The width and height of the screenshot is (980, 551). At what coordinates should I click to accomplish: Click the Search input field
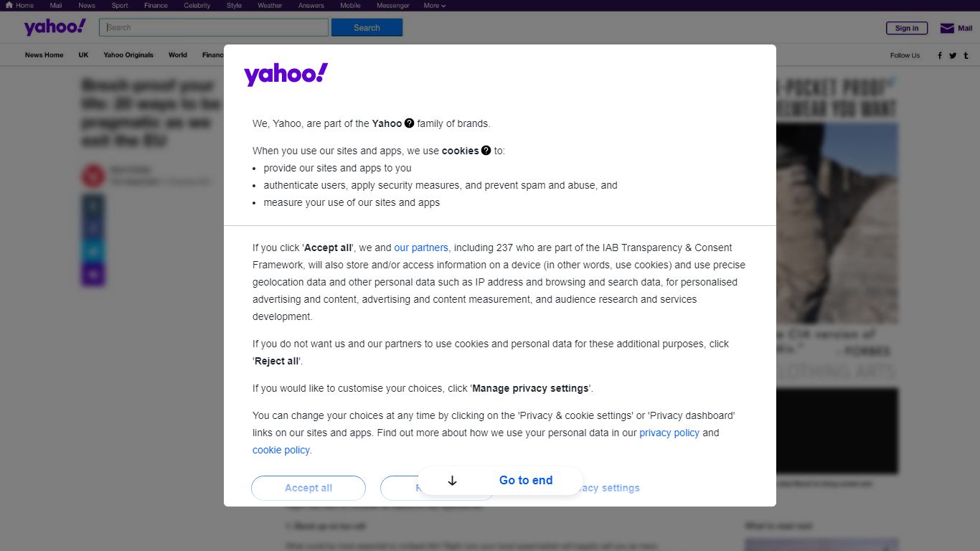tap(214, 27)
